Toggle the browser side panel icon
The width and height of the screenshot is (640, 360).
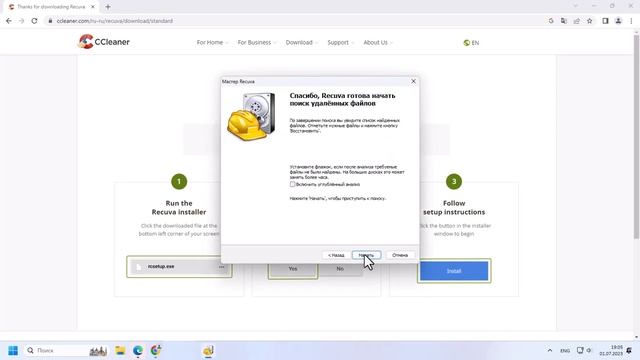[605, 21]
